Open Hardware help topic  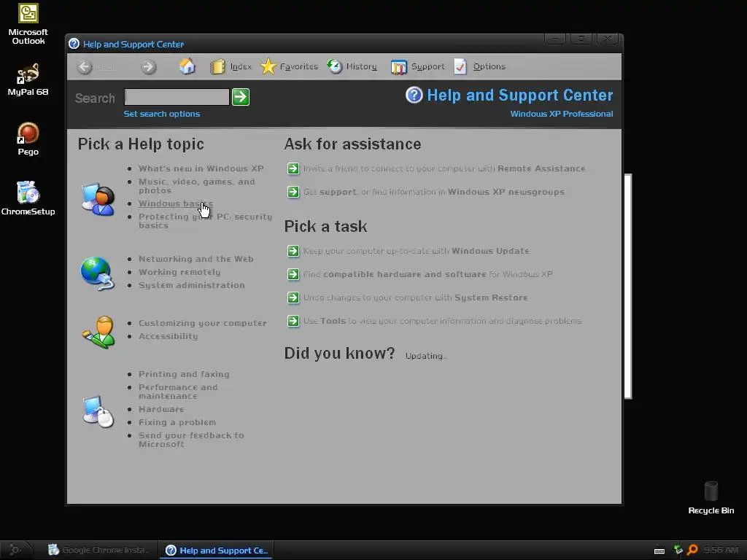coord(161,409)
